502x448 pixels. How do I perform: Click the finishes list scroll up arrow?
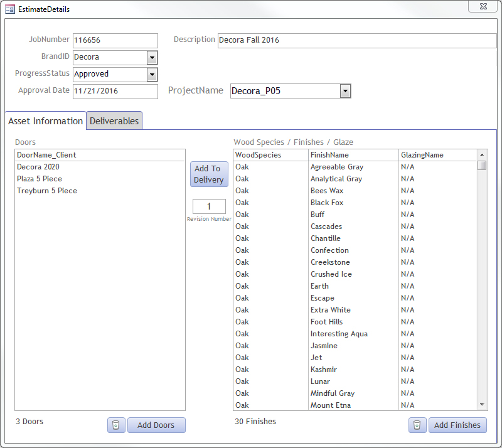pos(482,155)
